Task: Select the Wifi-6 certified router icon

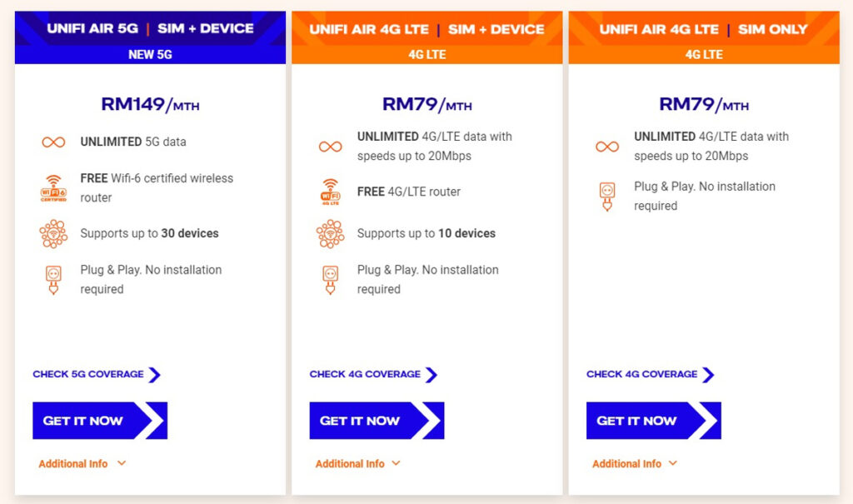Action: (x=53, y=187)
